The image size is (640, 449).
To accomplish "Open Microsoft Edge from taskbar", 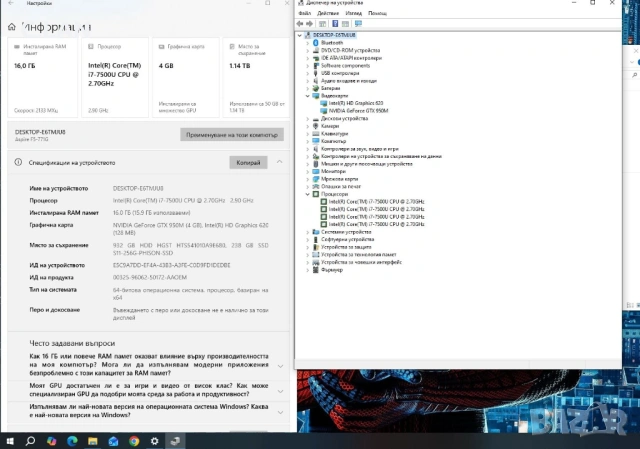I will [x=72, y=441].
